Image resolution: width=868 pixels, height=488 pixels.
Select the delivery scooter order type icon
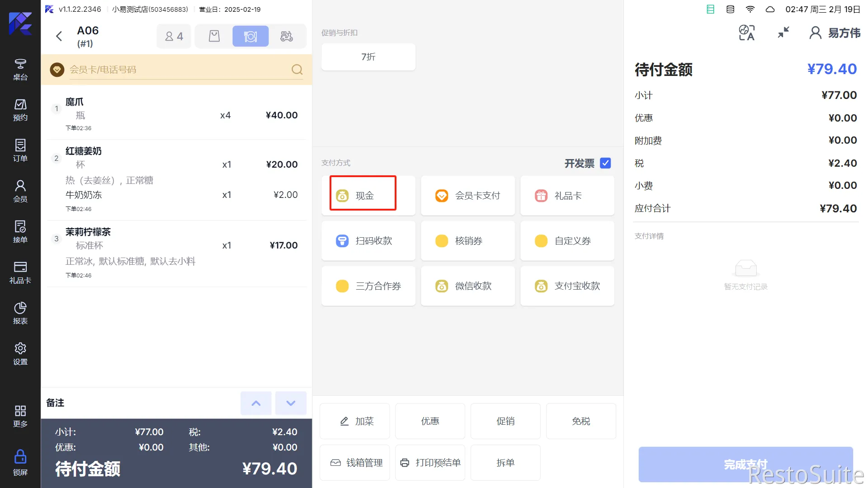click(287, 36)
